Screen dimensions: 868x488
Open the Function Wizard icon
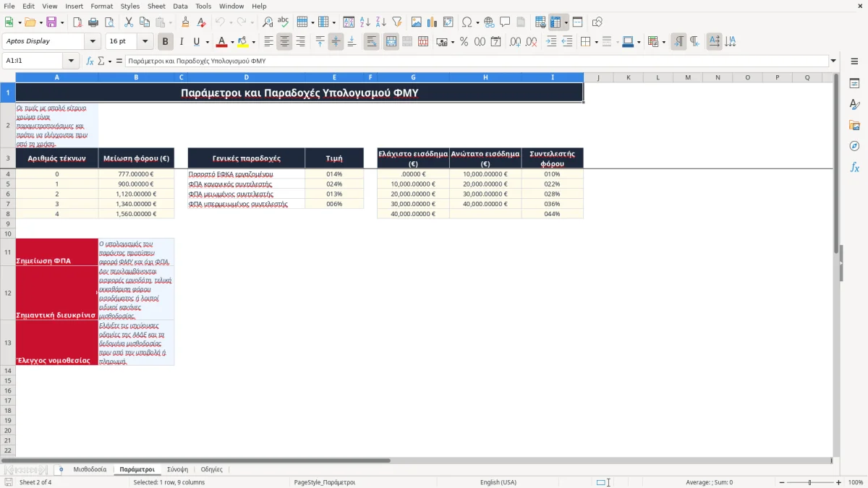pos(90,61)
